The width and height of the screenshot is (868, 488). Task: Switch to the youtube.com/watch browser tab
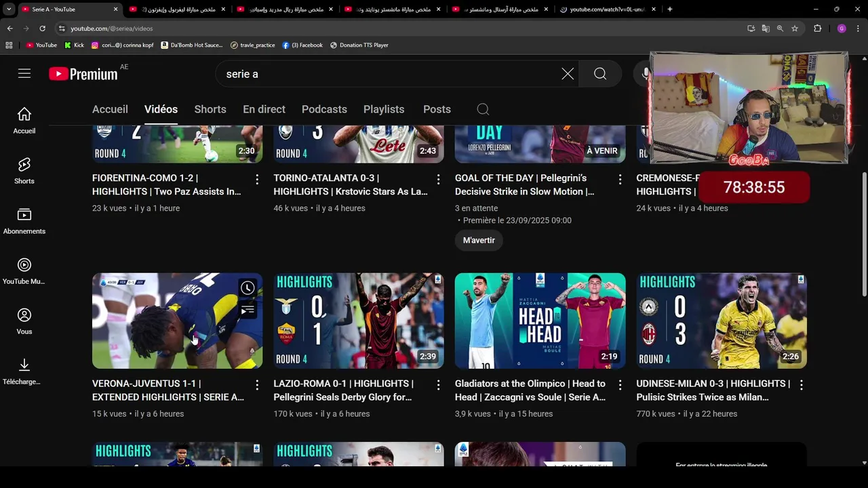(x=607, y=9)
